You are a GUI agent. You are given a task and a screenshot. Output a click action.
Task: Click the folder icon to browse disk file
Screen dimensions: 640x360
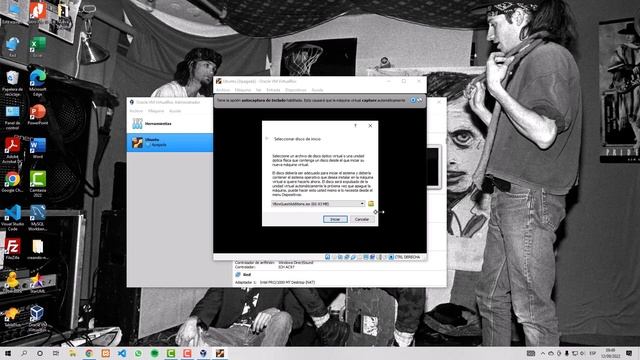(371, 204)
